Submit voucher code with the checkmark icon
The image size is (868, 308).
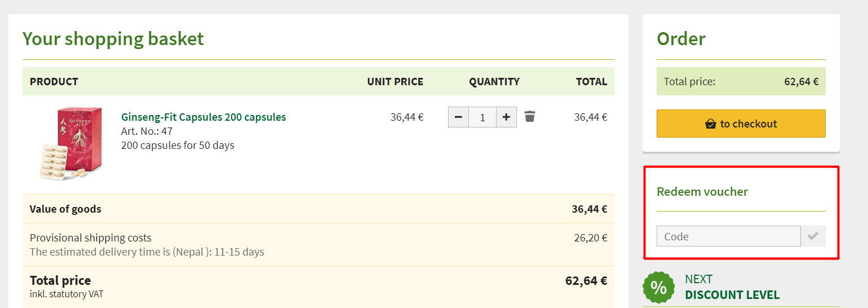coord(813,236)
